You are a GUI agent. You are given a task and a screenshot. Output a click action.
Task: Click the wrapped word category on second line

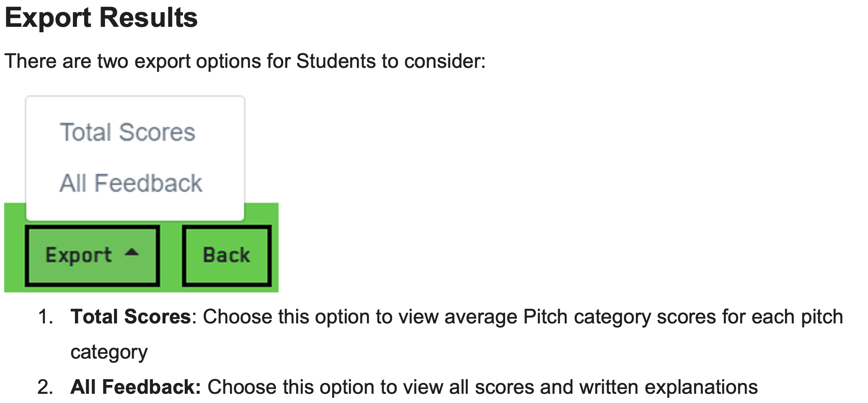tap(109, 352)
